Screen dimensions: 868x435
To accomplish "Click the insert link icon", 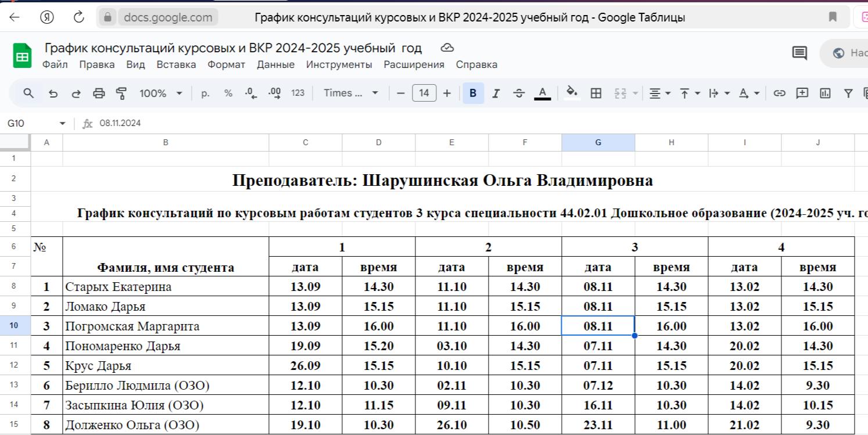I will (780, 93).
